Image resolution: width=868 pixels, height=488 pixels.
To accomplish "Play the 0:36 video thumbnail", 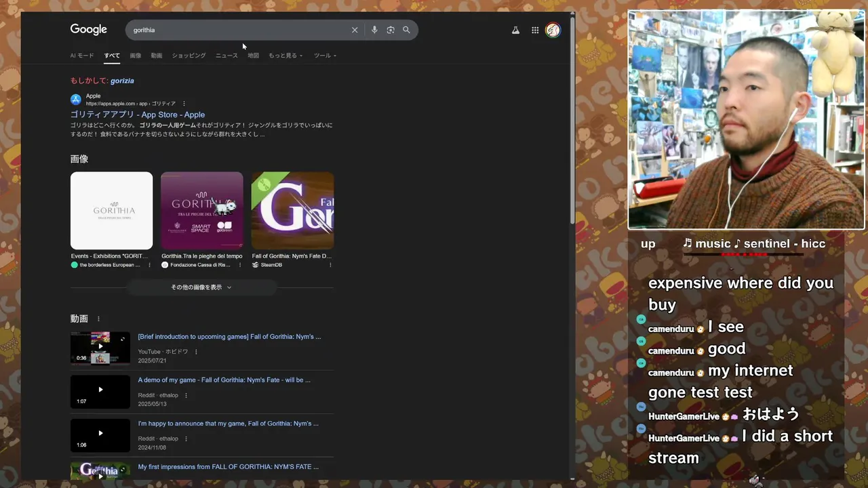I will (100, 348).
